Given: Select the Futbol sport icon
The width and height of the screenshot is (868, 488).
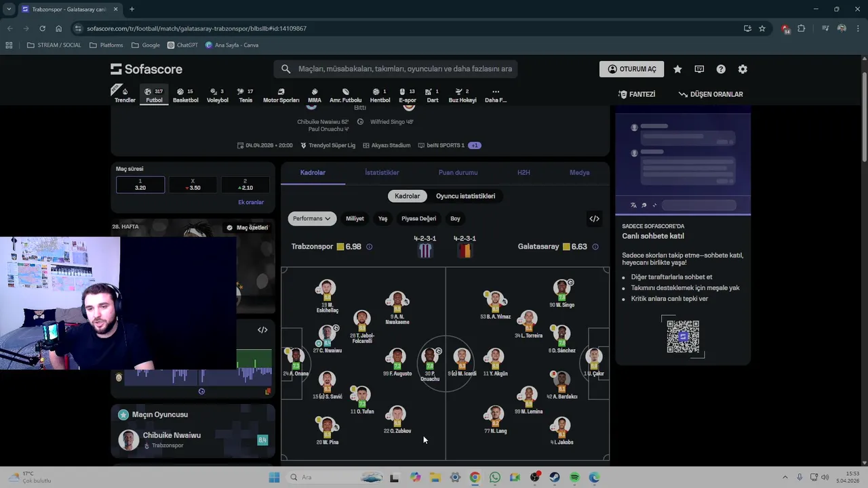Looking at the screenshot, I should (x=154, y=95).
